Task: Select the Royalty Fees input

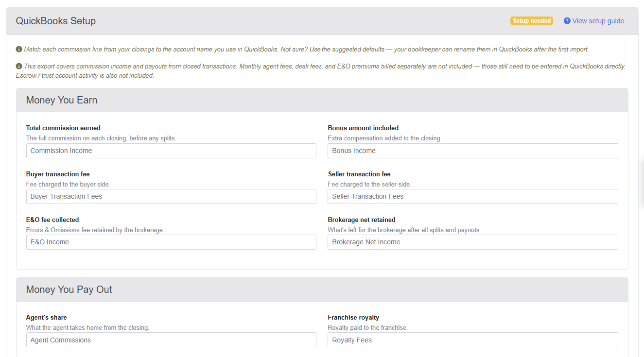Action: coord(473,340)
